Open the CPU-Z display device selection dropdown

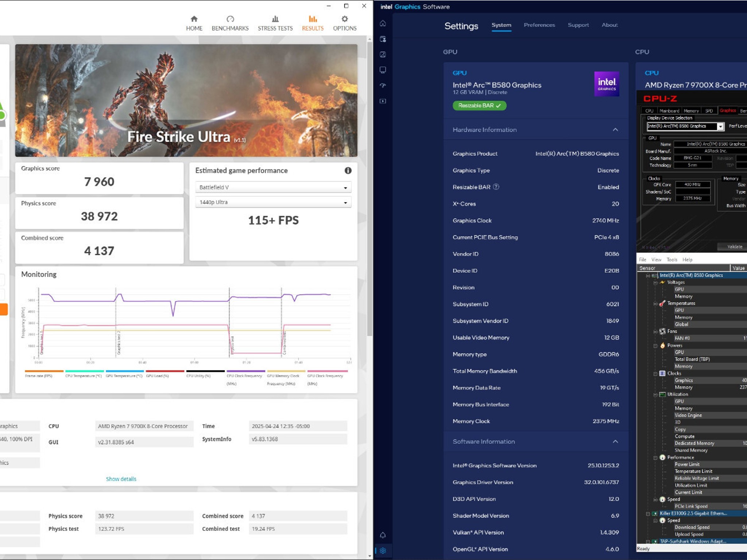click(720, 126)
